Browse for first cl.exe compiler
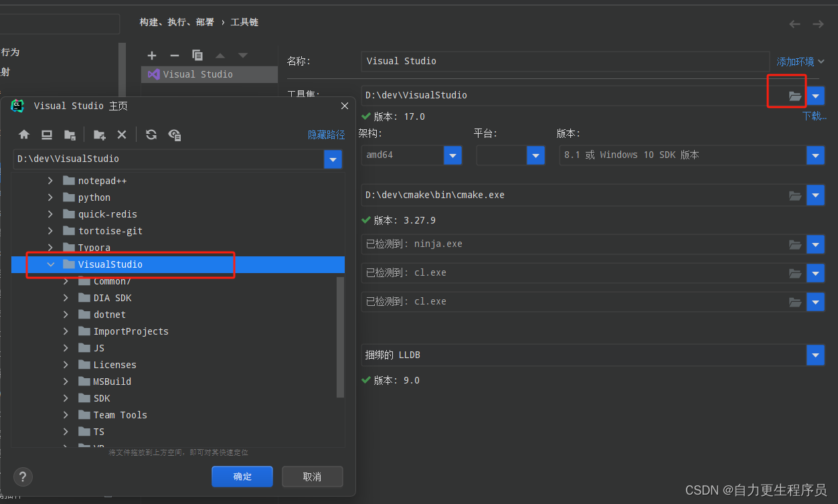838x504 pixels. pyautogui.click(x=794, y=273)
